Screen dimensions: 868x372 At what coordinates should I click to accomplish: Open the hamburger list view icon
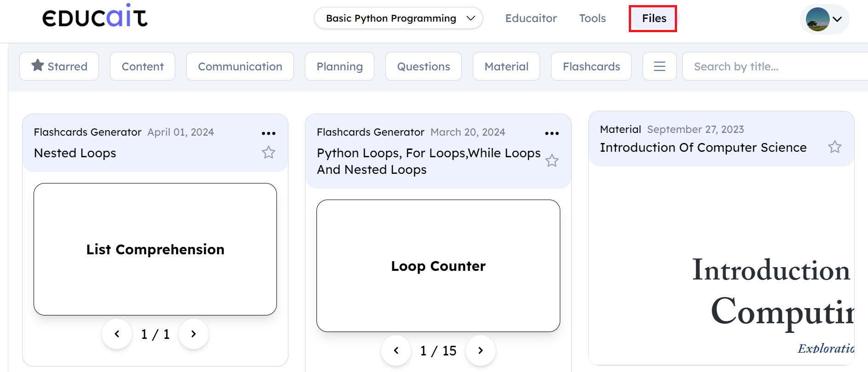pyautogui.click(x=659, y=66)
